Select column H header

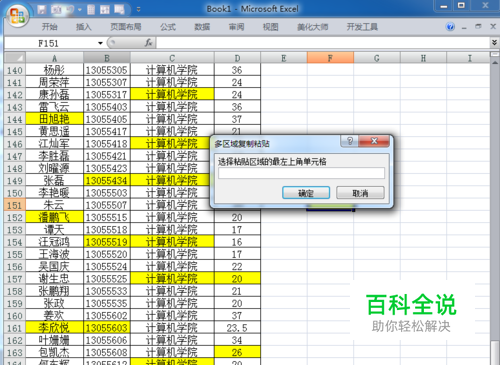click(423, 58)
